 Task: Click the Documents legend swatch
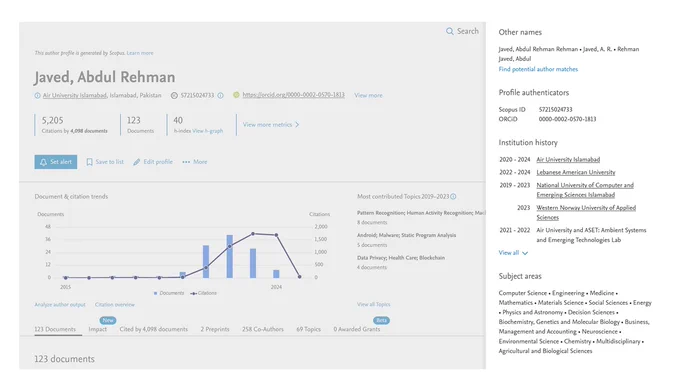pyautogui.click(x=156, y=293)
